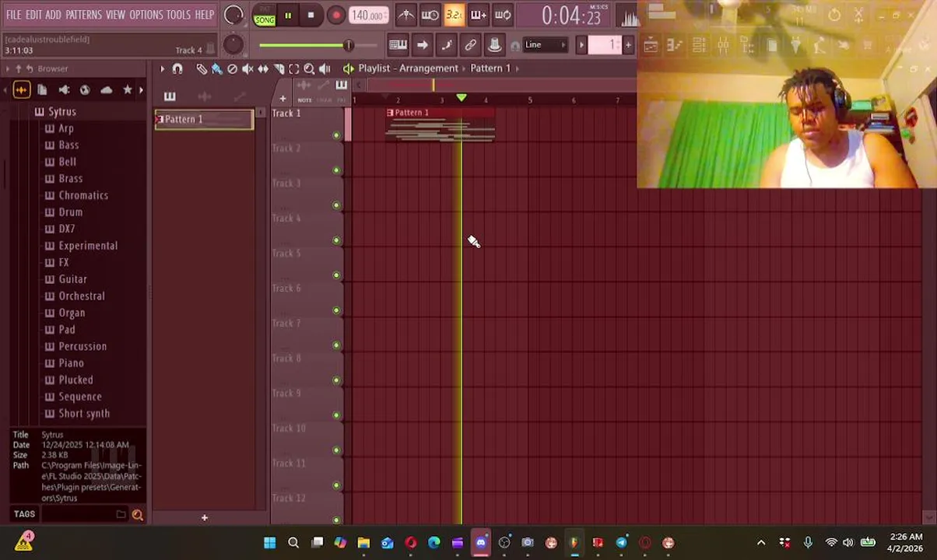Open the VIEW menu
Screen dimensions: 937x560
point(115,15)
